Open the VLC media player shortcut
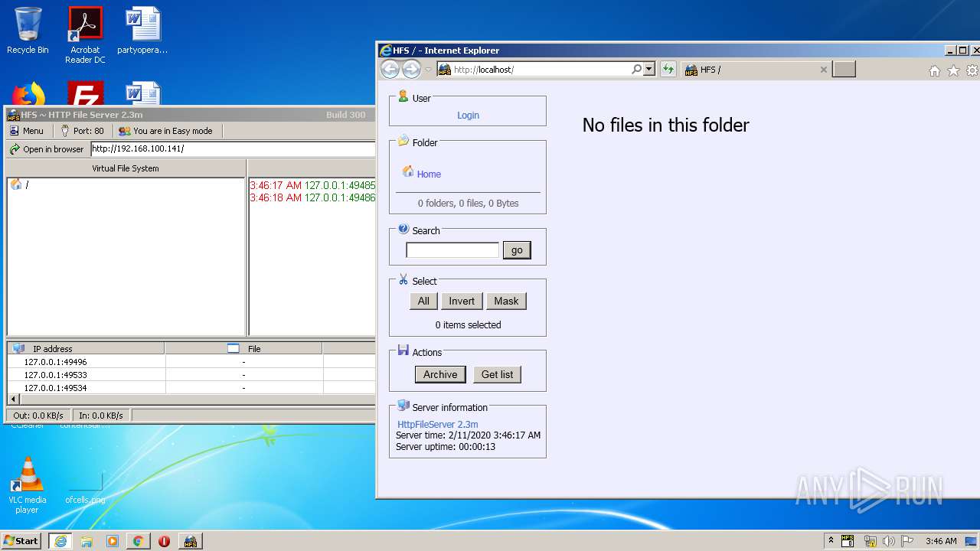 pos(28,485)
